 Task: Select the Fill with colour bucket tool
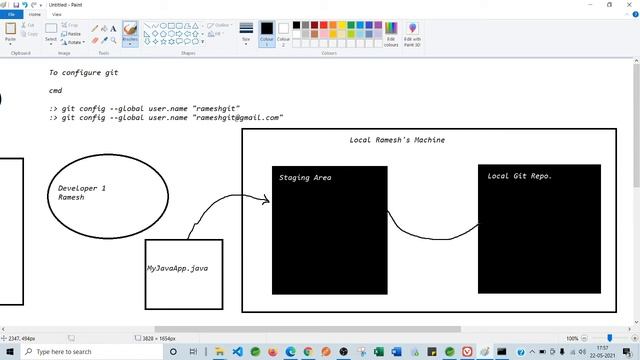(x=104, y=29)
